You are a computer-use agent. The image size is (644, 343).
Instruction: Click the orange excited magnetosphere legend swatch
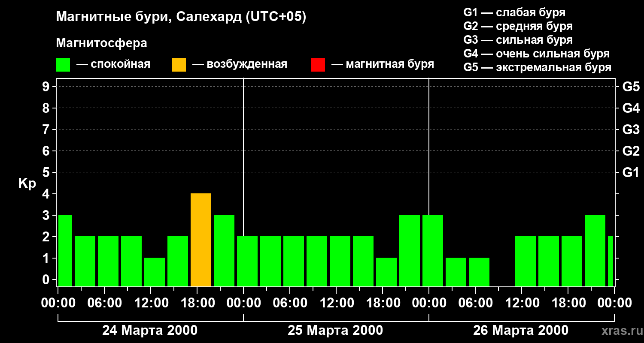179,65
